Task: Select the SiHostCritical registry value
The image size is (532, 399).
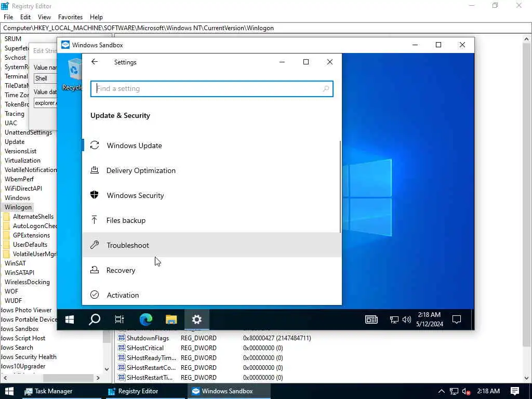Action: click(x=145, y=348)
